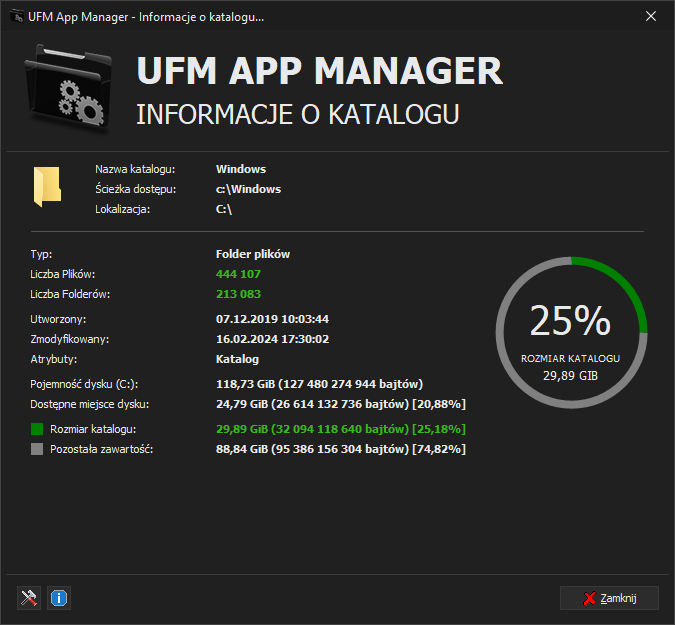
Task: Click the 'Atrybuty:' label
Action: click(x=54, y=359)
